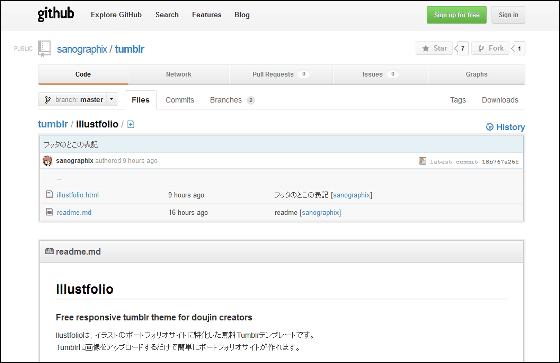
Task: Select the Files subtab
Action: coord(140,100)
